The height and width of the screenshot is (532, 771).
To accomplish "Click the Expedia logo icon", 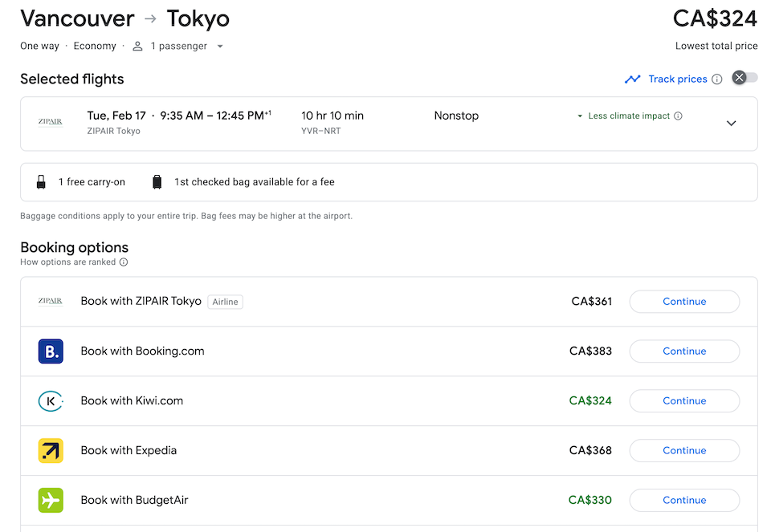I will tap(51, 451).
